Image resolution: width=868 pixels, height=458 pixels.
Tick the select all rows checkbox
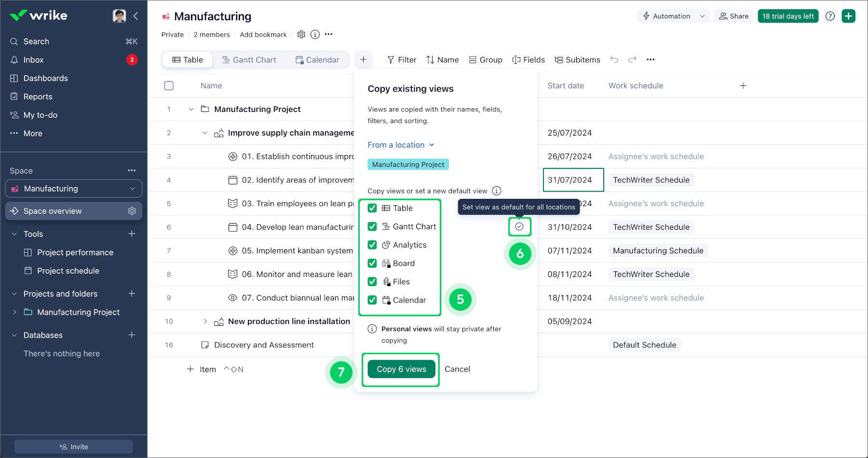click(x=169, y=85)
